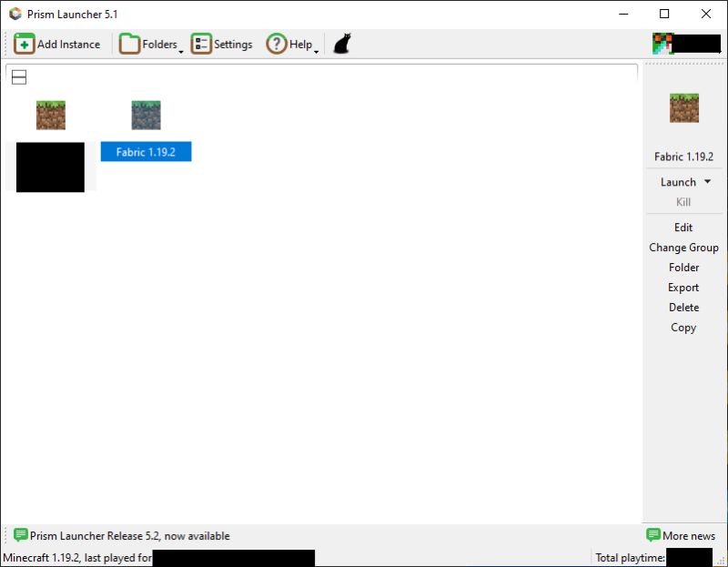The width and height of the screenshot is (728, 567).
Task: Click the More news speech bubble icon
Action: click(x=652, y=536)
